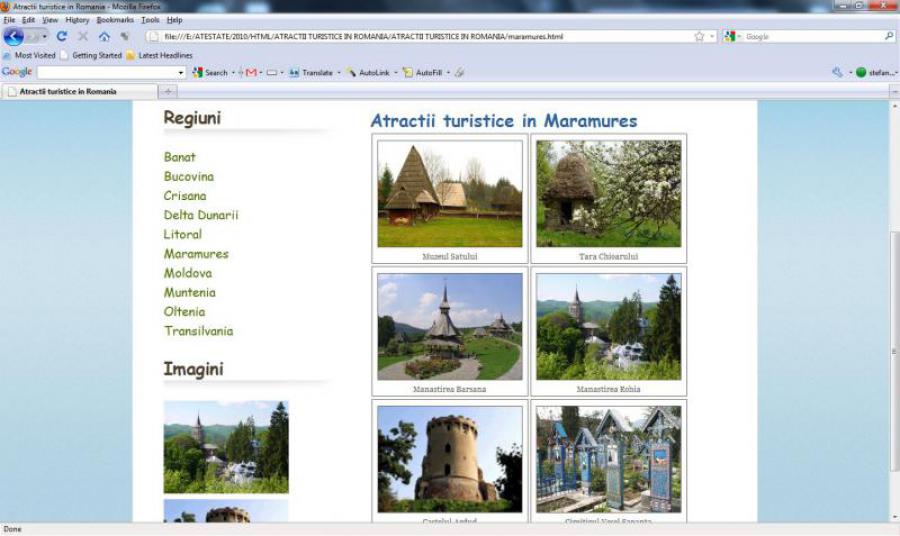Click the round stone tower photo thumbnail
The image size is (900, 536).
(x=450, y=459)
